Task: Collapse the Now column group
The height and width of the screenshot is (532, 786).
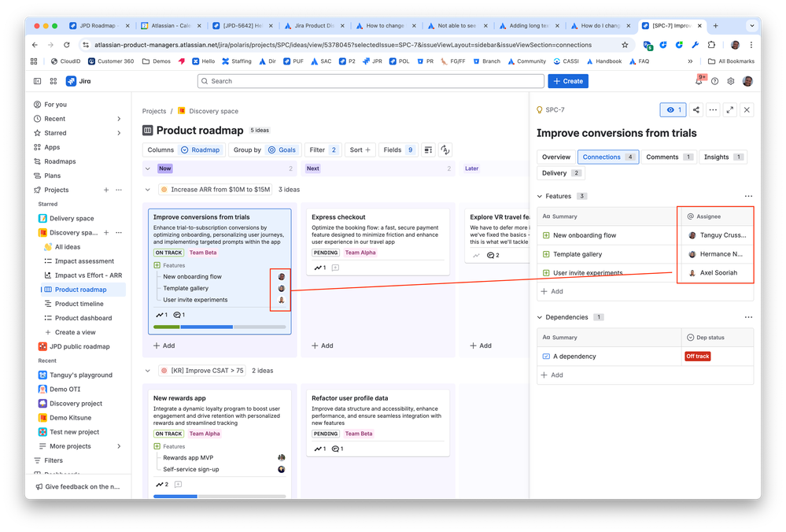Action: click(x=147, y=169)
